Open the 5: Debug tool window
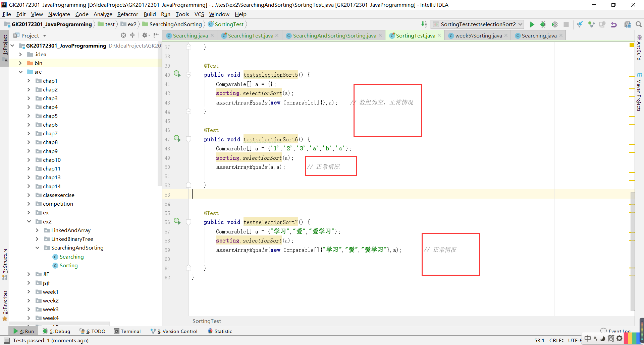 56,331
